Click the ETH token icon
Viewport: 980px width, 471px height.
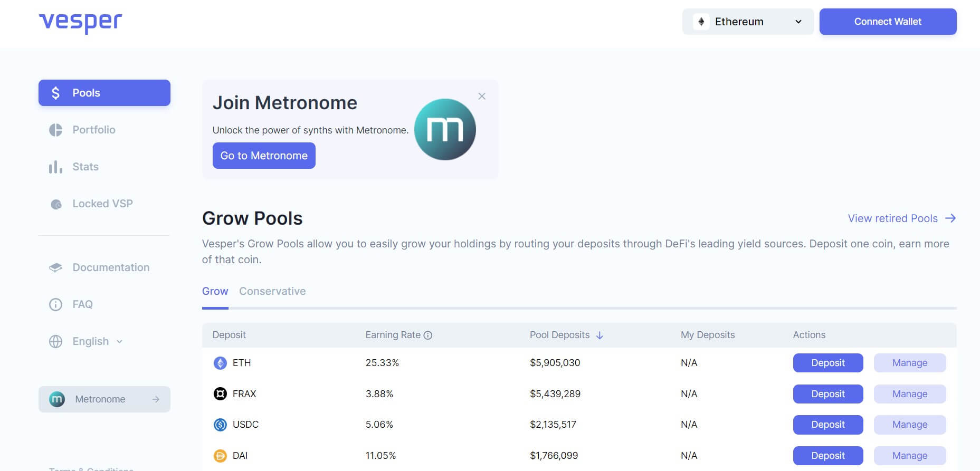click(x=220, y=363)
